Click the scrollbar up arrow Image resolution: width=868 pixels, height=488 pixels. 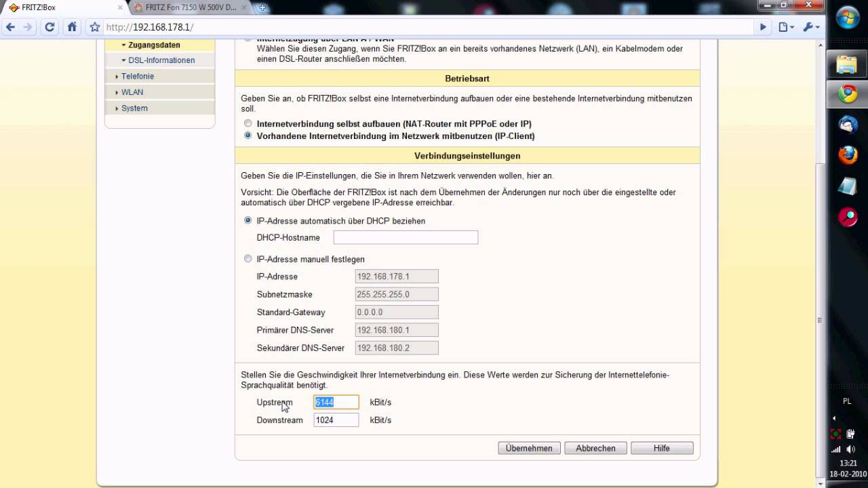pos(820,45)
